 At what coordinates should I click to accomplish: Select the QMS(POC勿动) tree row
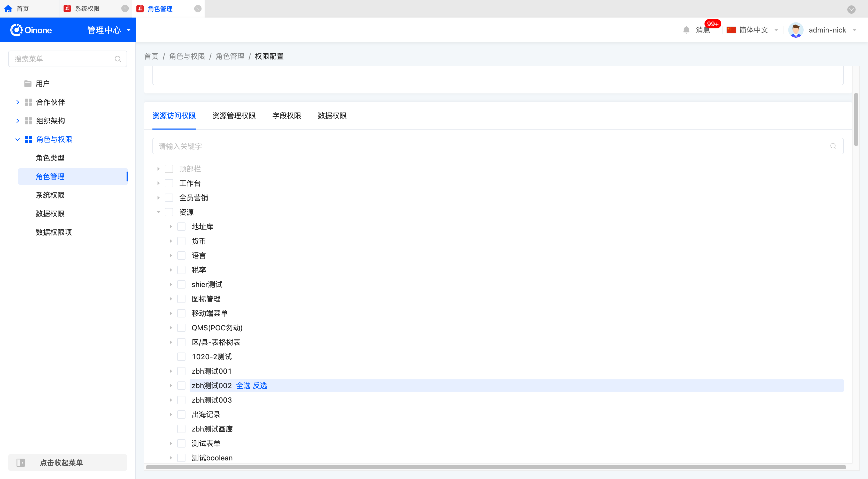click(x=217, y=328)
